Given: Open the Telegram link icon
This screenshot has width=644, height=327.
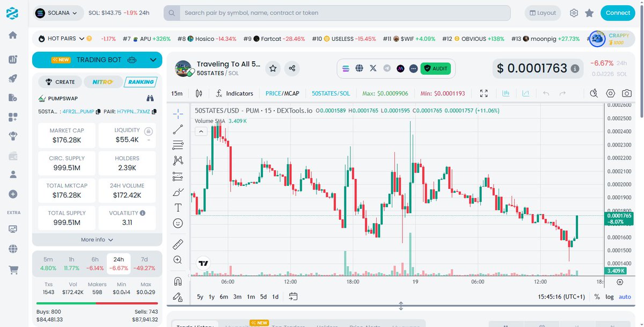Looking at the screenshot, I should (x=387, y=68).
